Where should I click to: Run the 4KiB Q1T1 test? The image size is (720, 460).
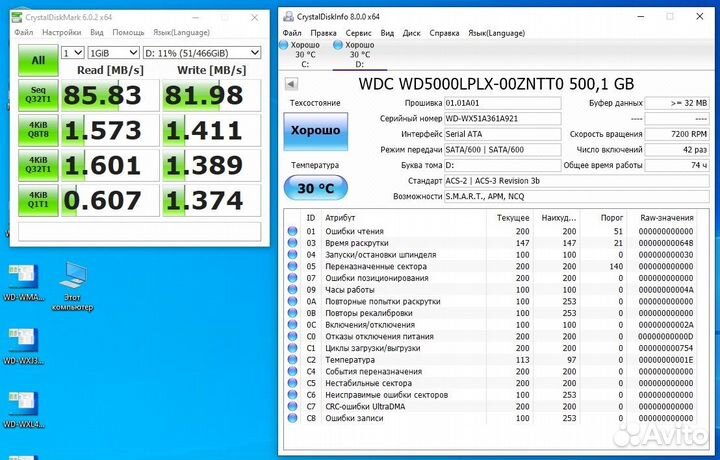pos(38,200)
